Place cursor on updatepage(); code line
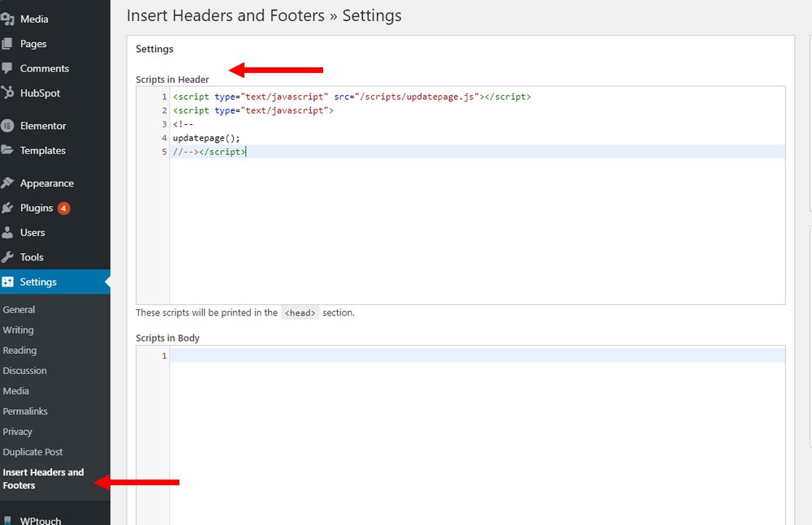 (206, 138)
